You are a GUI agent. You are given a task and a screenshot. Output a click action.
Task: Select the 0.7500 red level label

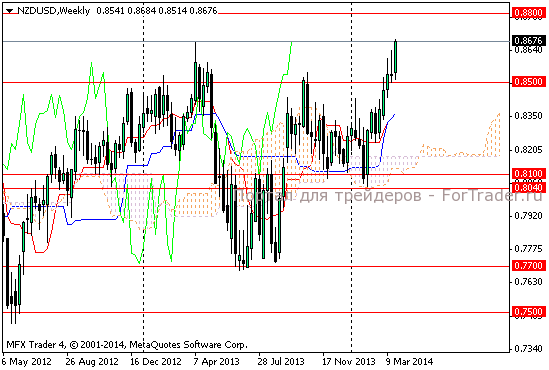click(529, 312)
